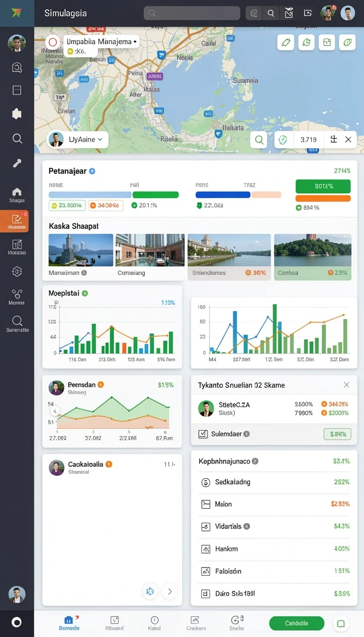The image size is (364, 637).
Task: Open the settings gear in sidebar
Action: [17, 272]
